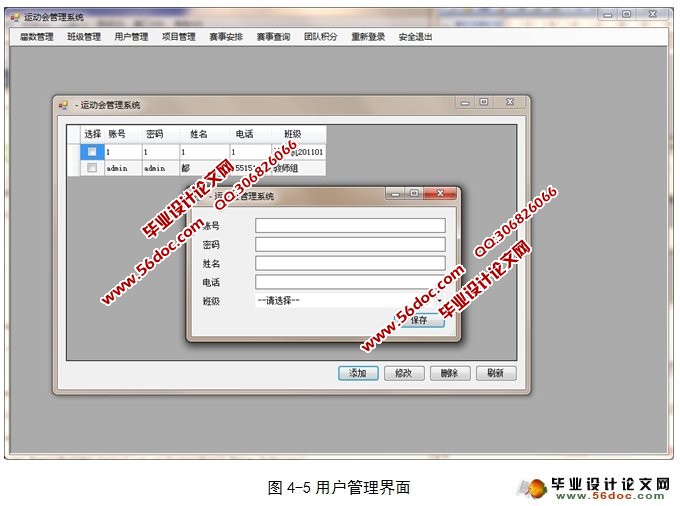The height and width of the screenshot is (506, 680).
Task: Open the 赛事安排 menu
Action: (226, 37)
